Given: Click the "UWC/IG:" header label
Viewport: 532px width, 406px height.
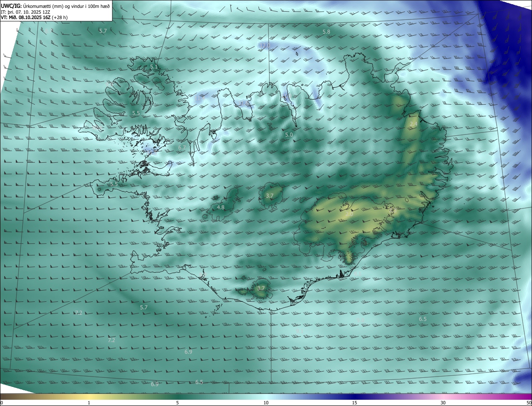Looking at the screenshot, I should click(x=11, y=6).
